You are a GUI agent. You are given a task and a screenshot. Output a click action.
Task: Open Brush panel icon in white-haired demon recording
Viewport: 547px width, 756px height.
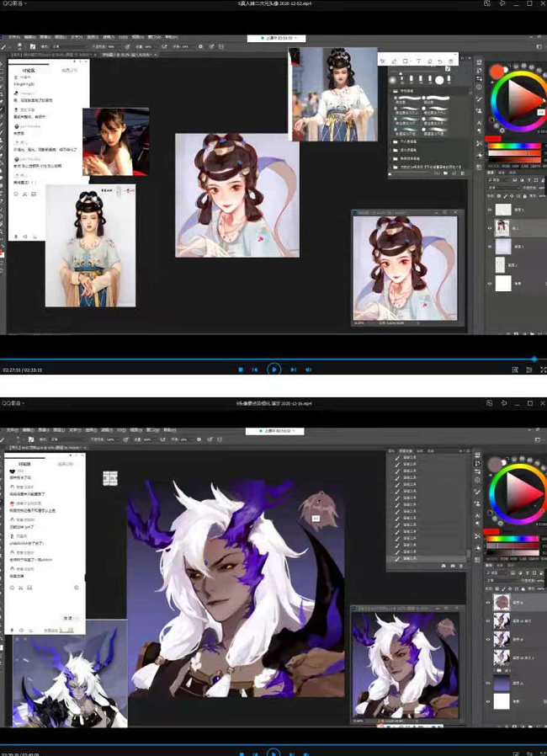477,492
